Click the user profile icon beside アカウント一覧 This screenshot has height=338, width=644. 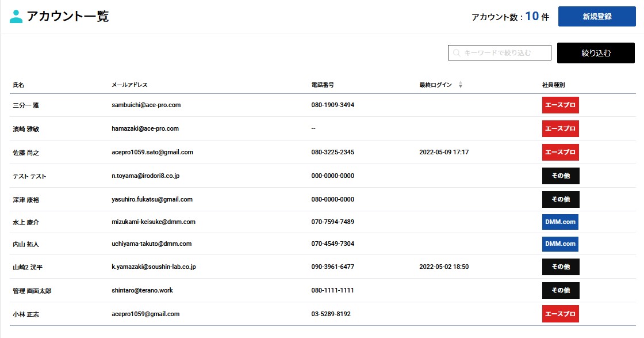pyautogui.click(x=16, y=17)
